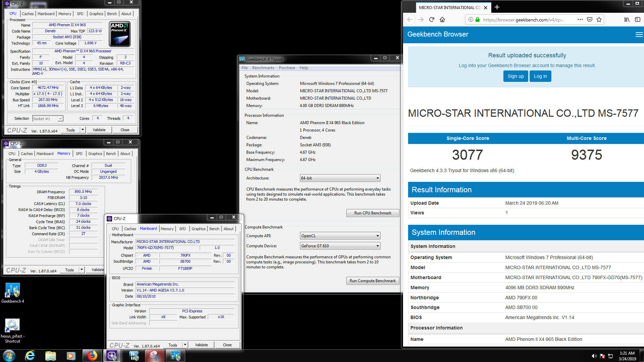Click the volume speaker tray icon

click(x=594, y=356)
